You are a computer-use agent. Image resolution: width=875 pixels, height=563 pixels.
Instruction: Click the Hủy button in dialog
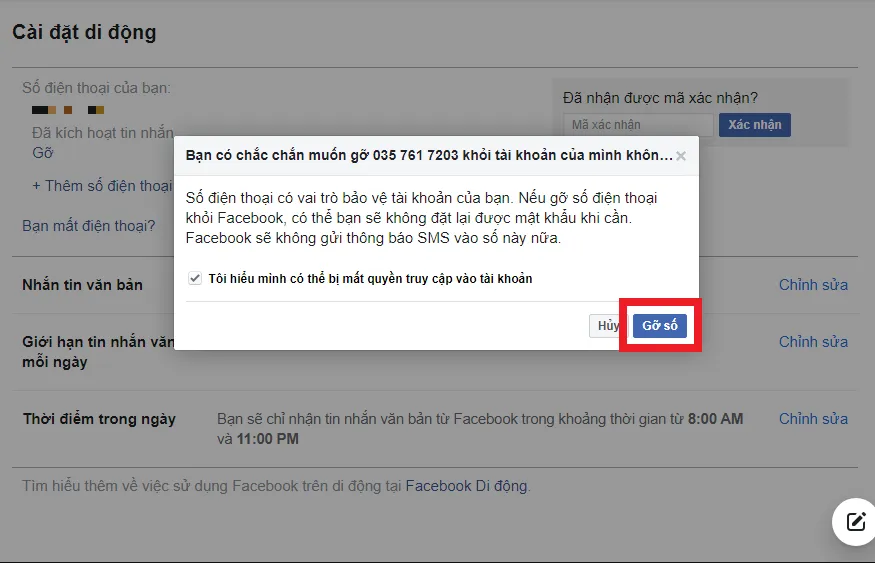tap(607, 326)
